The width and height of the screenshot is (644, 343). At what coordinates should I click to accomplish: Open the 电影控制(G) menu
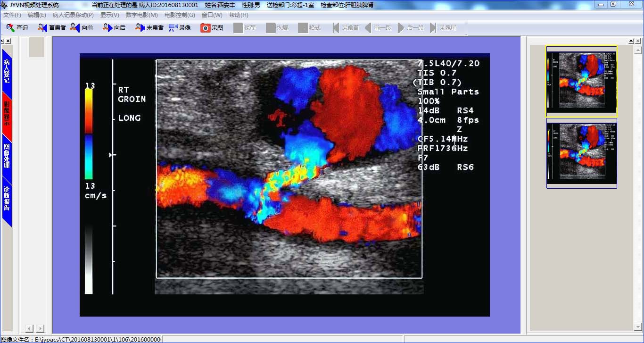pos(180,15)
